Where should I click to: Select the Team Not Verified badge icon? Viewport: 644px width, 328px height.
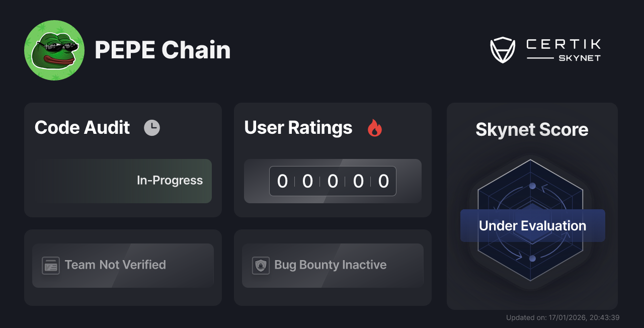(50, 265)
